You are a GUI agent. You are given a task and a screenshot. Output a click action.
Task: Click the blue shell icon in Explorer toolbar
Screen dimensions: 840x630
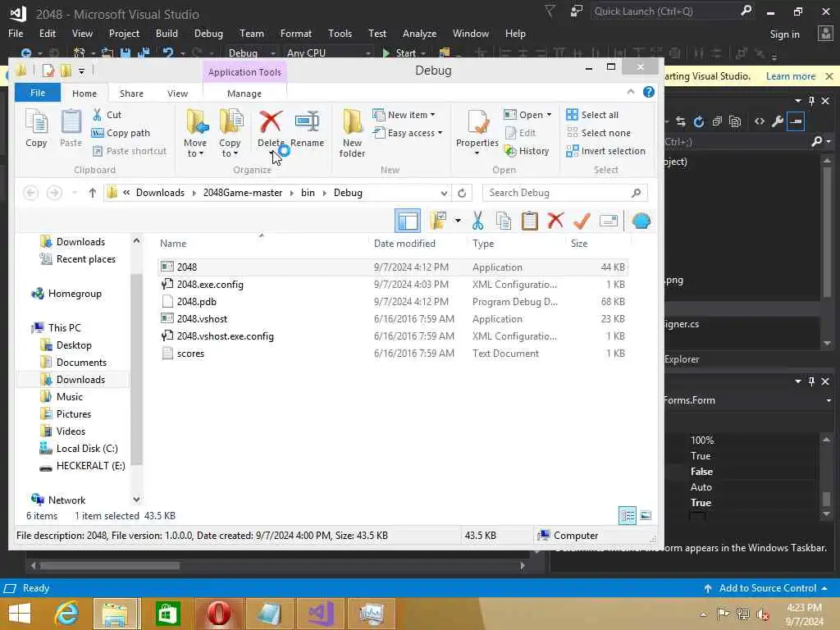[641, 220]
